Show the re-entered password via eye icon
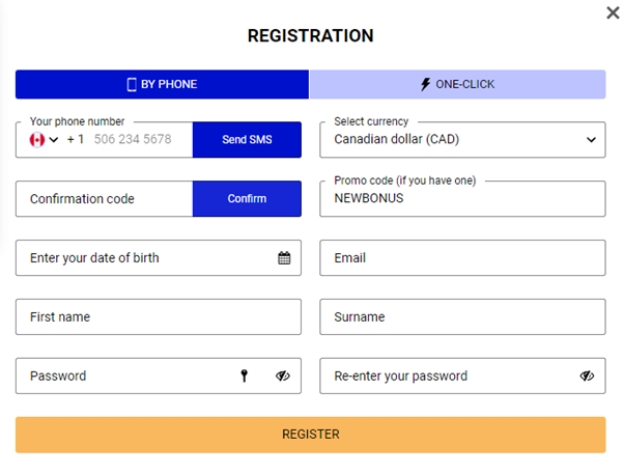 (587, 376)
